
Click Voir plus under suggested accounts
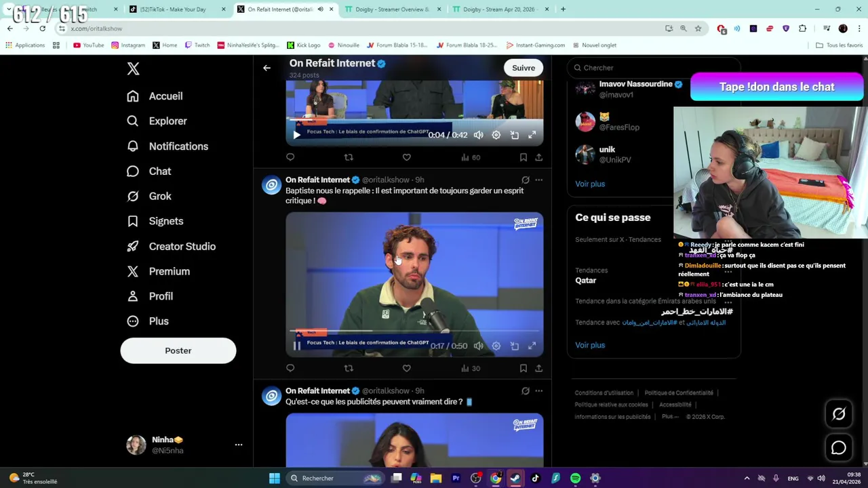(x=590, y=184)
